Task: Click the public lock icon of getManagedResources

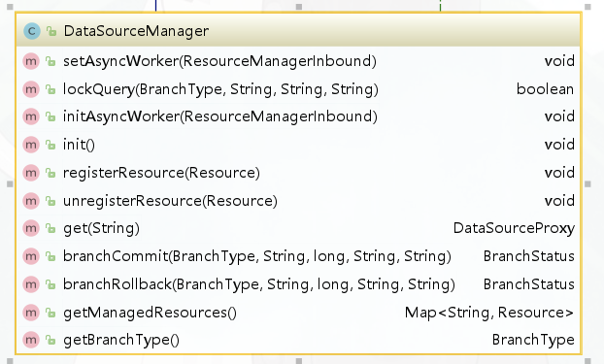Action: pos(50,313)
